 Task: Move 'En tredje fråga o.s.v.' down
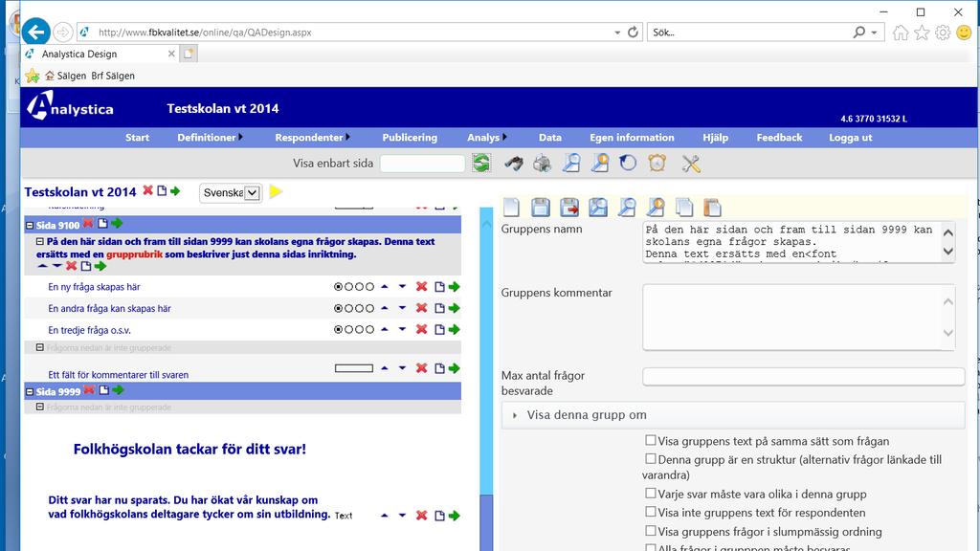click(x=402, y=329)
